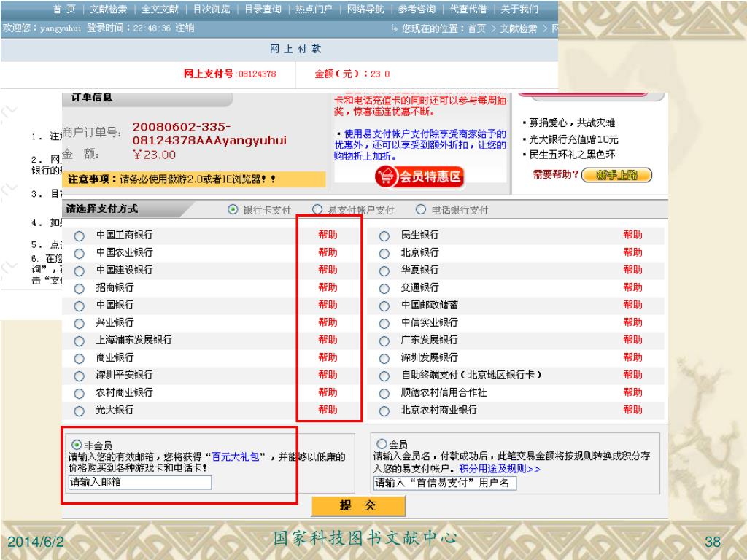Open 帮助 link for 民生银行

[632, 235]
